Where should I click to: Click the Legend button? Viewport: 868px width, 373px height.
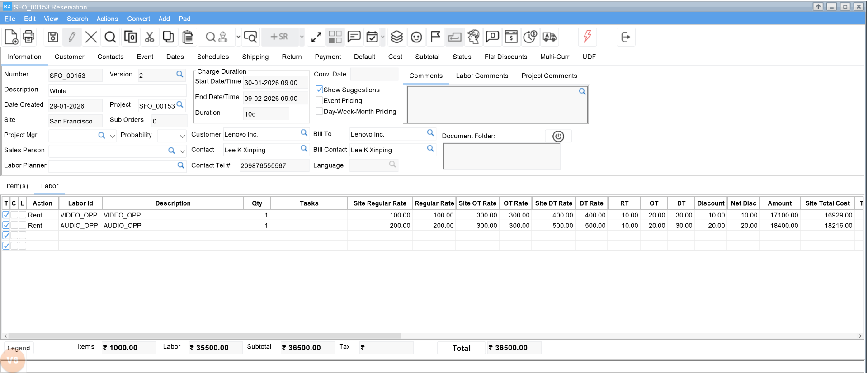pos(19,348)
